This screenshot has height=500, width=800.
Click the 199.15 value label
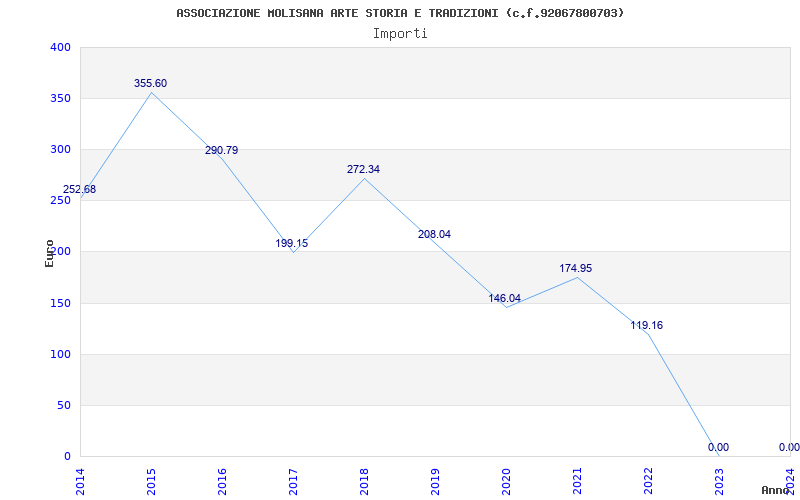tap(292, 243)
